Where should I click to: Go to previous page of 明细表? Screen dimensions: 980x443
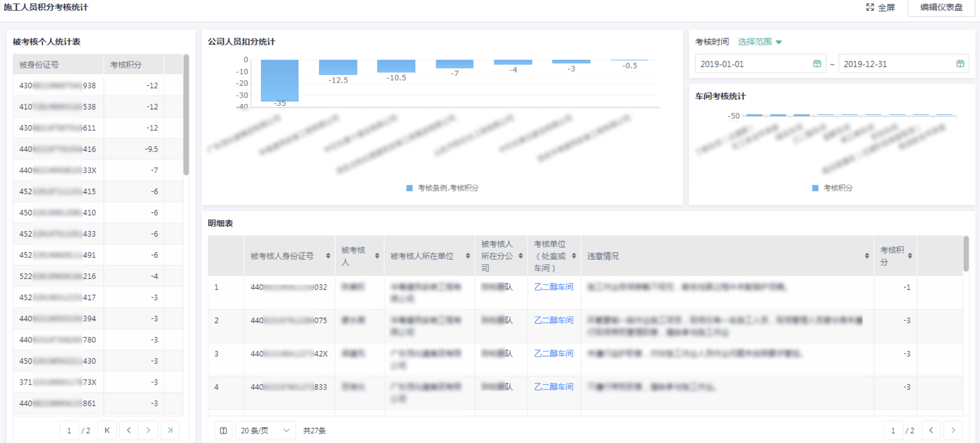point(931,430)
